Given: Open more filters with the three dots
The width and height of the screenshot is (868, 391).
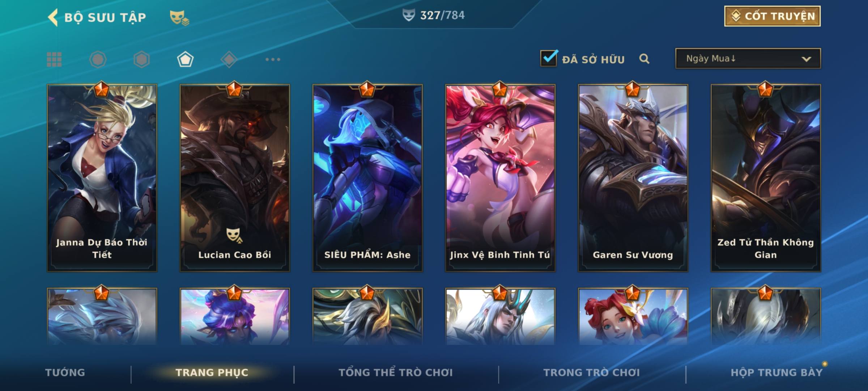Looking at the screenshot, I should click(x=273, y=59).
